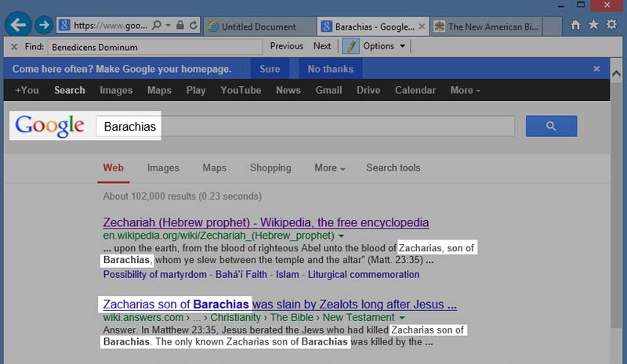Open Images in the black Google bar
The image size is (627, 364).
coord(116,90)
